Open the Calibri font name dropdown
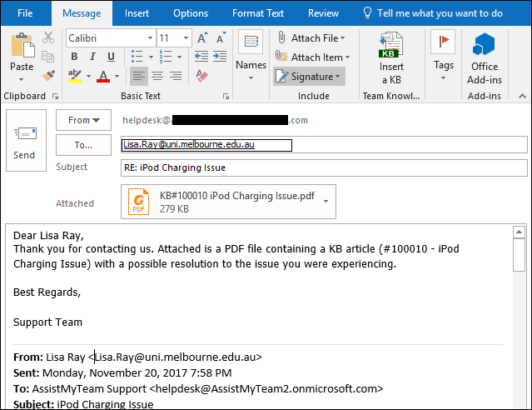This screenshot has height=410, width=532. pos(150,38)
